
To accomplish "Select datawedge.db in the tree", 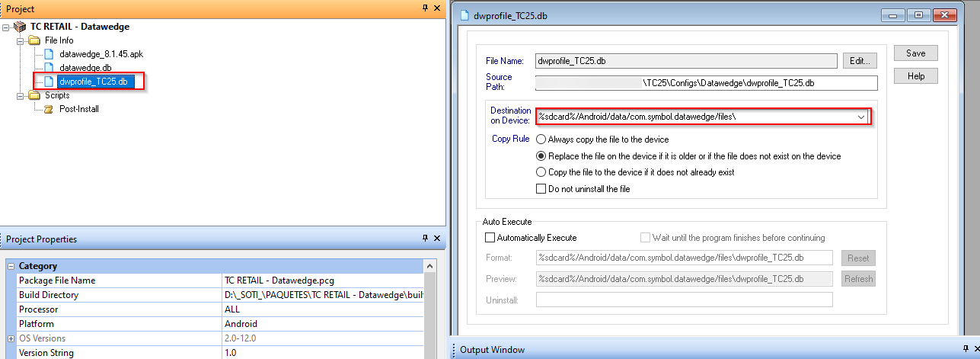I will pos(85,68).
